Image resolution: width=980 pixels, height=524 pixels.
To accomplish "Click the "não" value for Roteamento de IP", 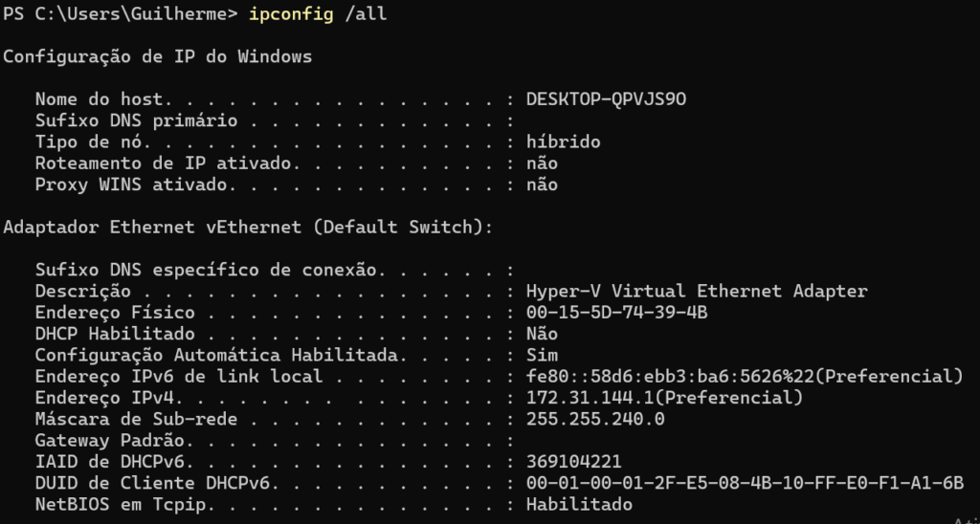I will click(542, 164).
